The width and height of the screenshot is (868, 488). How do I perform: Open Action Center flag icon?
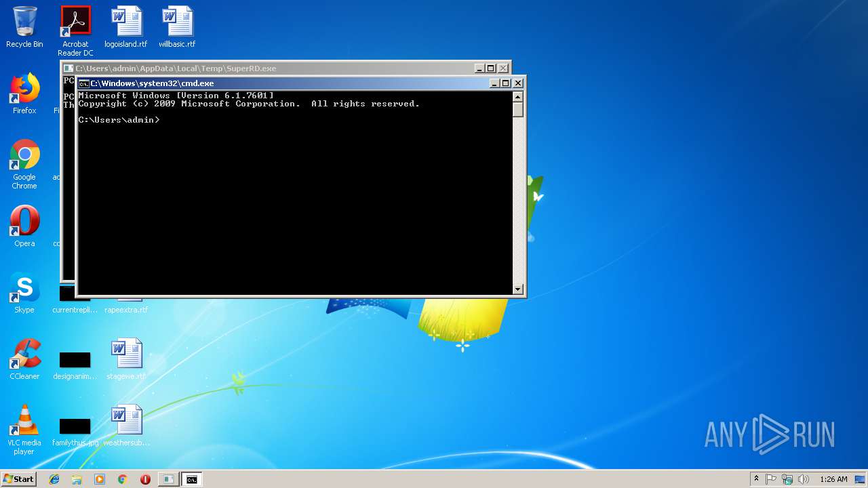click(771, 479)
